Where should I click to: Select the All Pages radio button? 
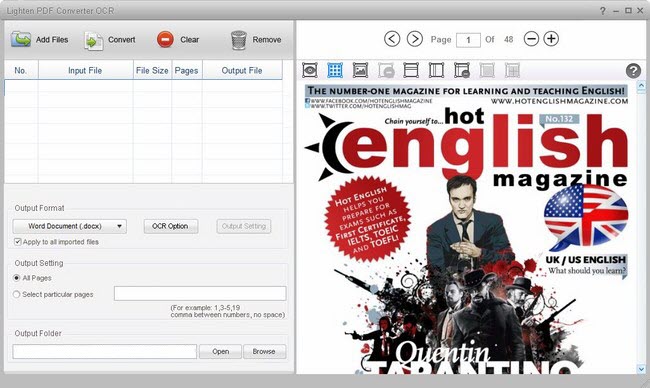(x=17, y=278)
